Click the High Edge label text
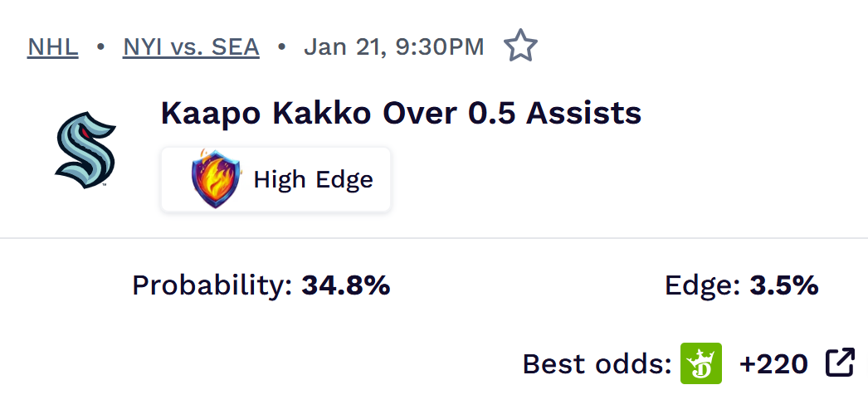This screenshot has height=419, width=868. [313, 179]
